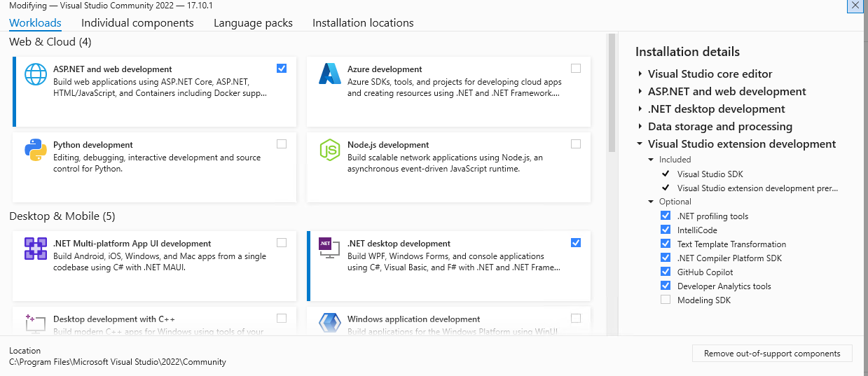Expand Data storage and processing details
Viewport: 868px width, 376px height.
(x=640, y=126)
